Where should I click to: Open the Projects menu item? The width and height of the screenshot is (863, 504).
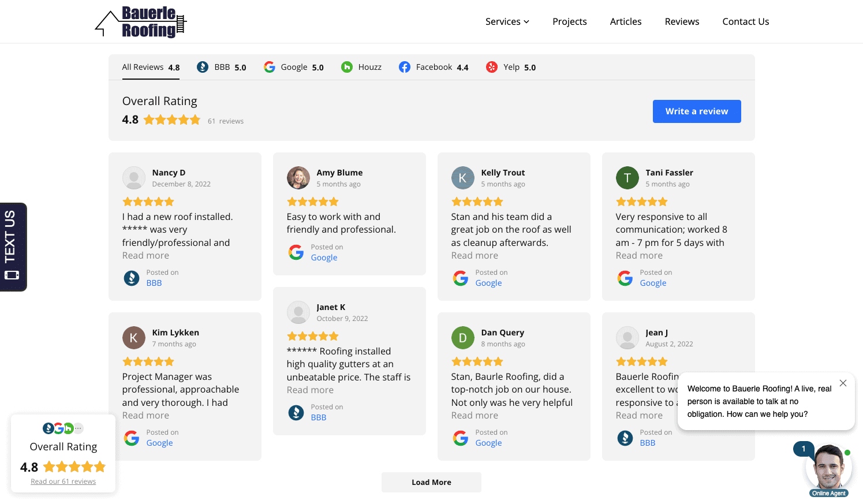pyautogui.click(x=569, y=21)
